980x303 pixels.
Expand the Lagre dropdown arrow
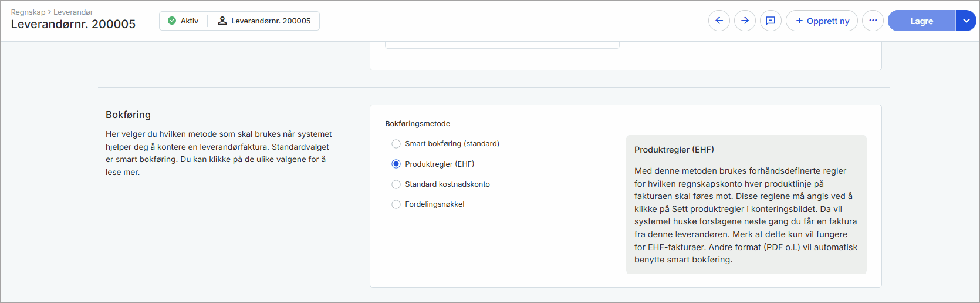966,21
